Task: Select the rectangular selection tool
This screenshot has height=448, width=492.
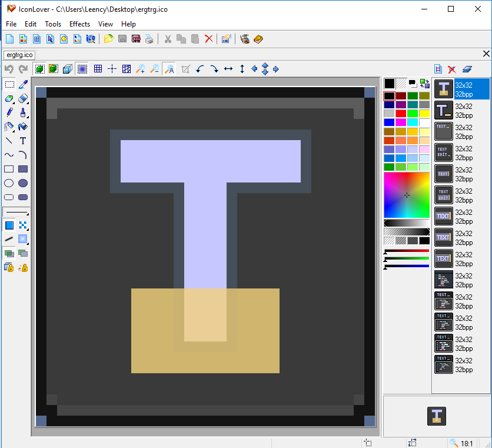Action: pos(9,84)
